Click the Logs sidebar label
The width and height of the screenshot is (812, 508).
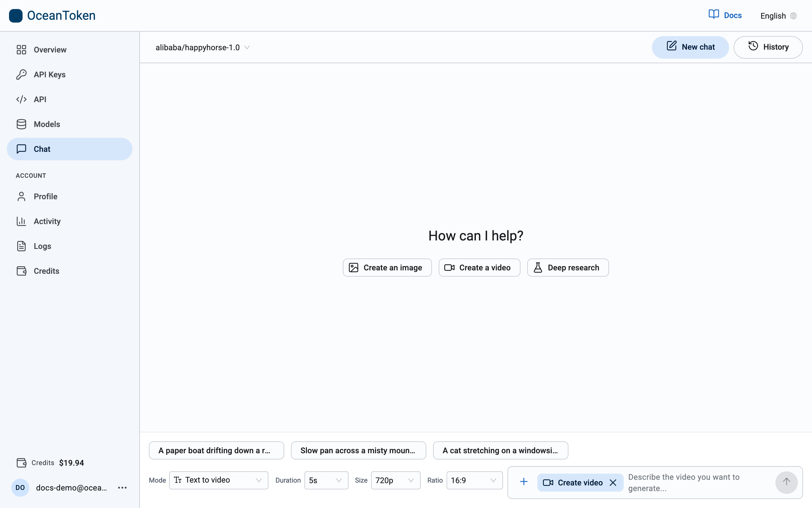42,246
